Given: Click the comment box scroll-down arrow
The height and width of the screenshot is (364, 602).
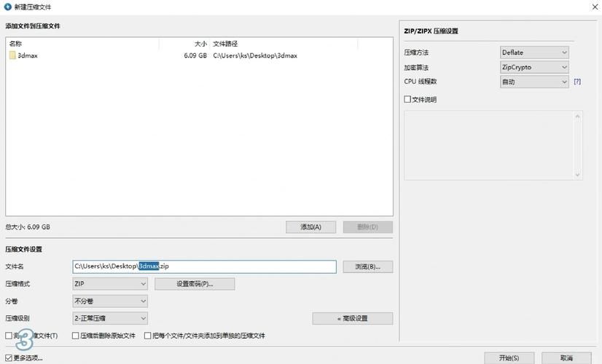Looking at the screenshot, I should [x=577, y=175].
